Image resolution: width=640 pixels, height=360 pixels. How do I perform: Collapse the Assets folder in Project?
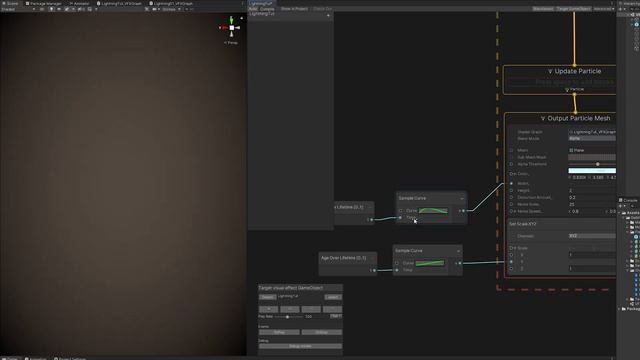[620, 213]
